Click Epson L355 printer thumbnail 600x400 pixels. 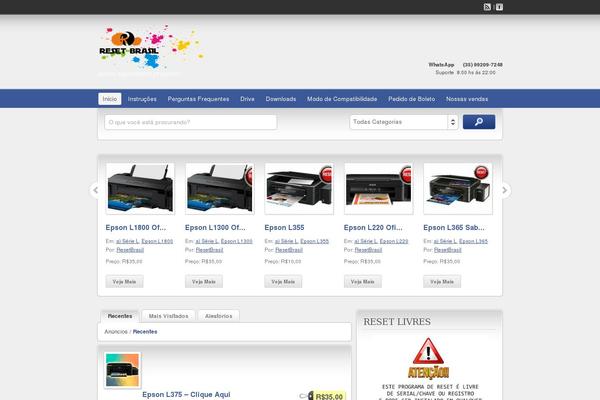coord(299,189)
